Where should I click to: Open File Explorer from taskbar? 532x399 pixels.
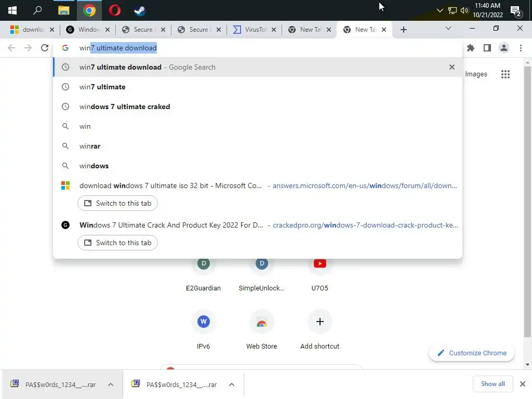pos(63,10)
